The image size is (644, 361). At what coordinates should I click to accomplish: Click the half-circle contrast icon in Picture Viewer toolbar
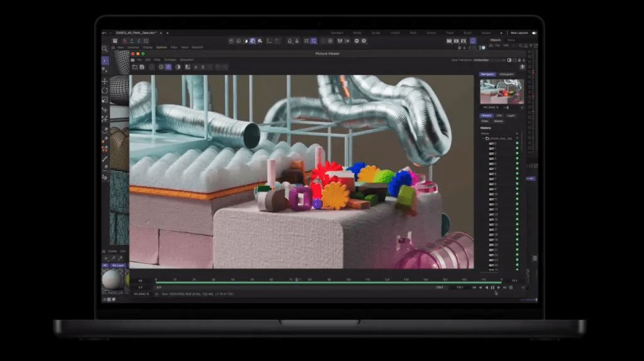pos(178,67)
